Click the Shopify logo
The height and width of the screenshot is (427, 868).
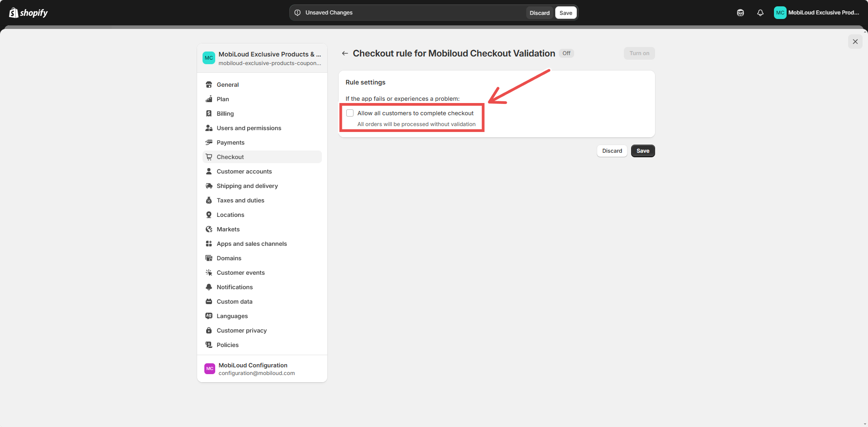tap(28, 13)
